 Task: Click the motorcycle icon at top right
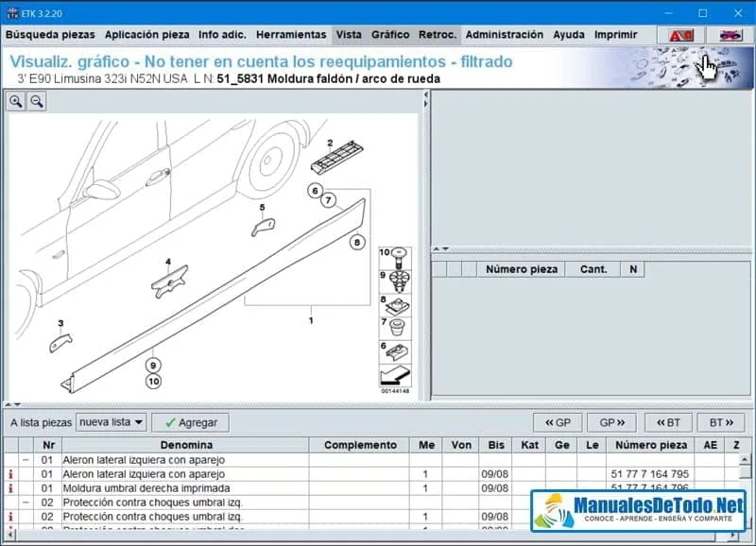point(730,35)
